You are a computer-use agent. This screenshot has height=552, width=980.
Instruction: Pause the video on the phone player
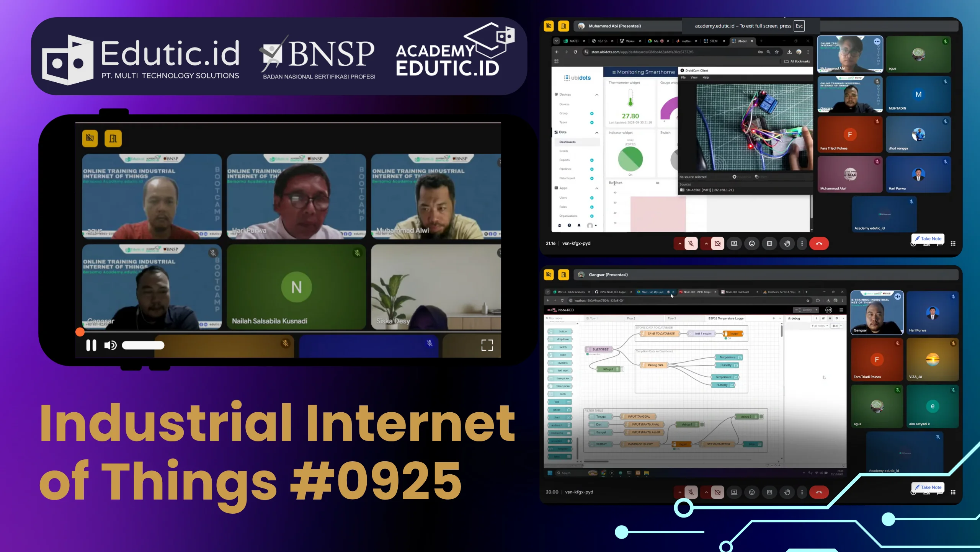[91, 345]
